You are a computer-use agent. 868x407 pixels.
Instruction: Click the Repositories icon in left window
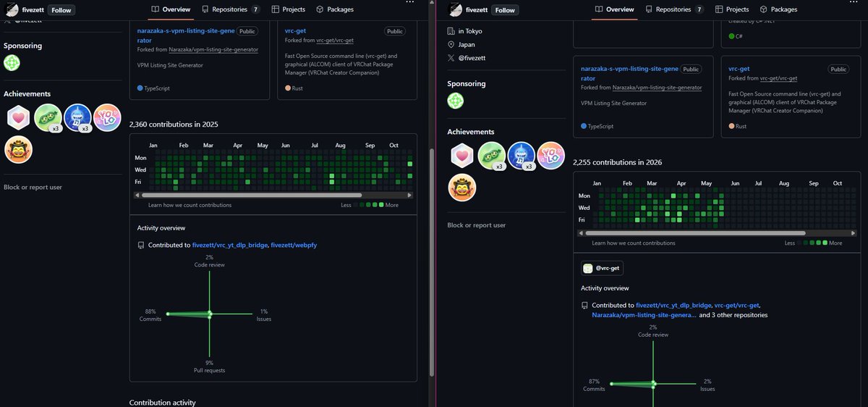[x=205, y=9]
